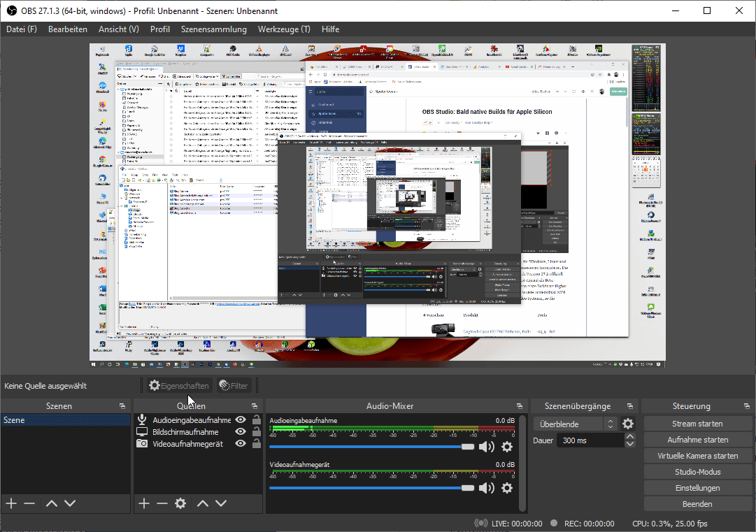Viewport: 756px width, 532px height.
Task: Open the Überblende transition dropdown
Action: (575, 424)
